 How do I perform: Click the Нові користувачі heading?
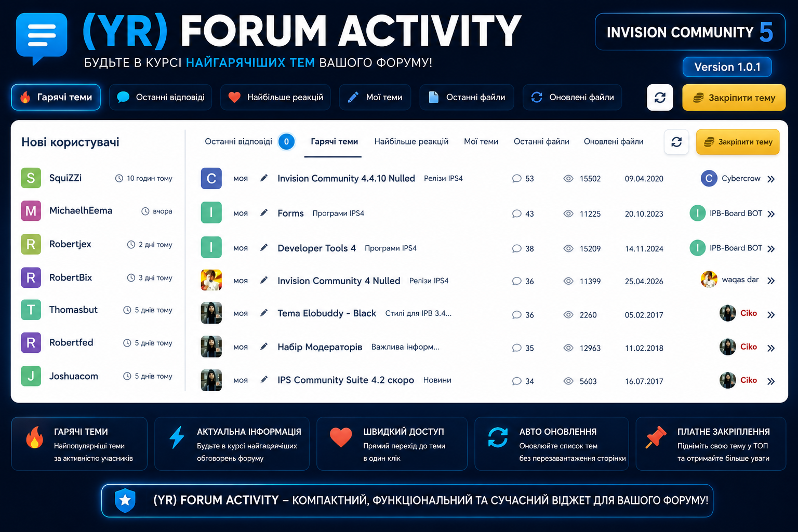pyautogui.click(x=70, y=142)
